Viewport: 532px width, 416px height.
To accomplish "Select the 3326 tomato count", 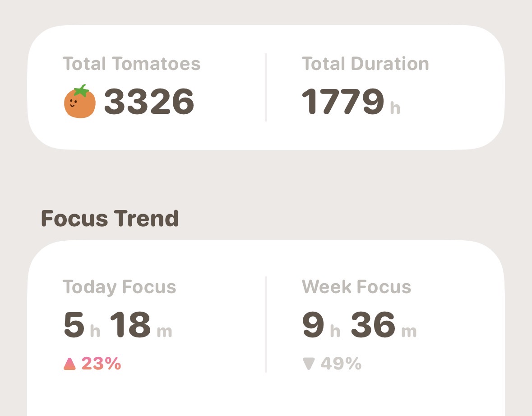I will (149, 102).
